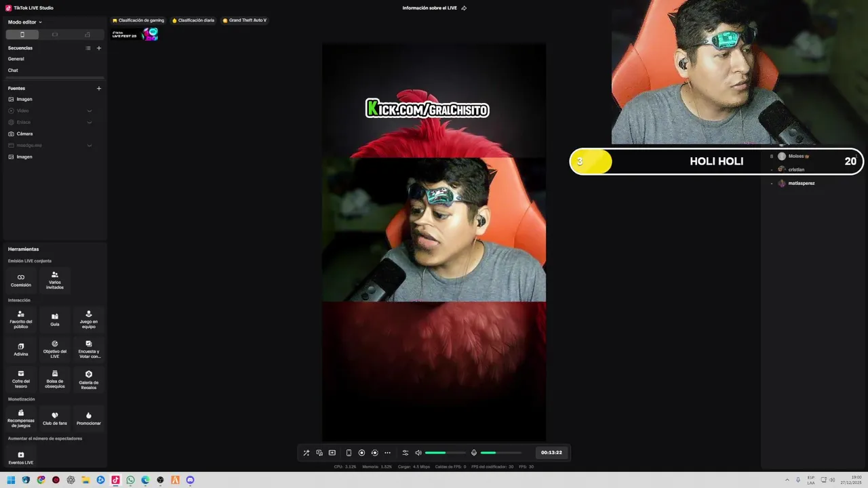The width and height of the screenshot is (868, 488).
Task: Open the Encuesta y Votar tool
Action: [89, 349]
